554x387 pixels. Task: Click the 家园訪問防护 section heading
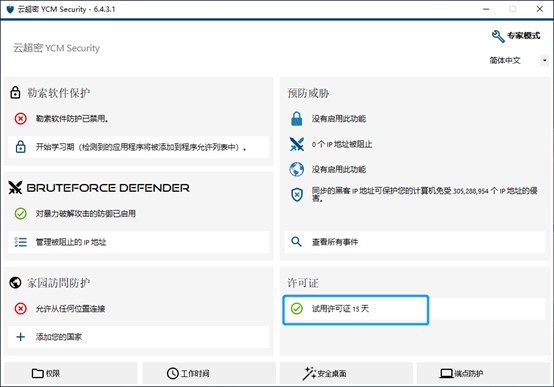coord(59,283)
